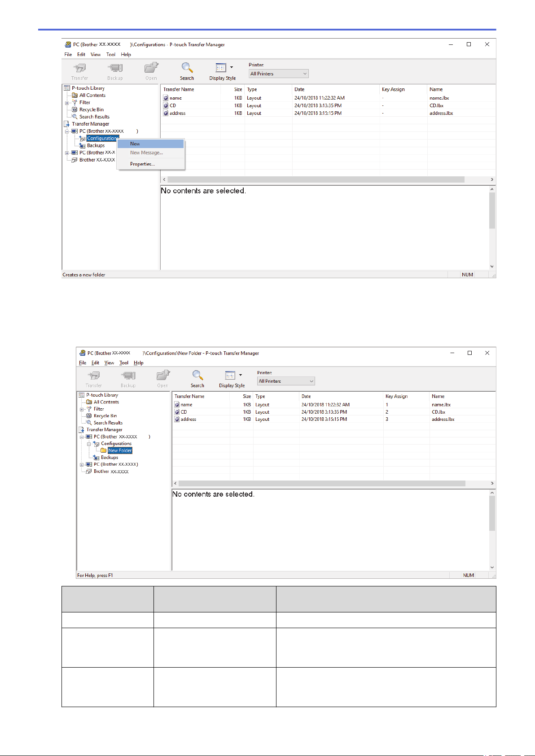Select Transfer Manager node in the New Folder window
The height and width of the screenshot is (756, 535).
click(x=104, y=430)
